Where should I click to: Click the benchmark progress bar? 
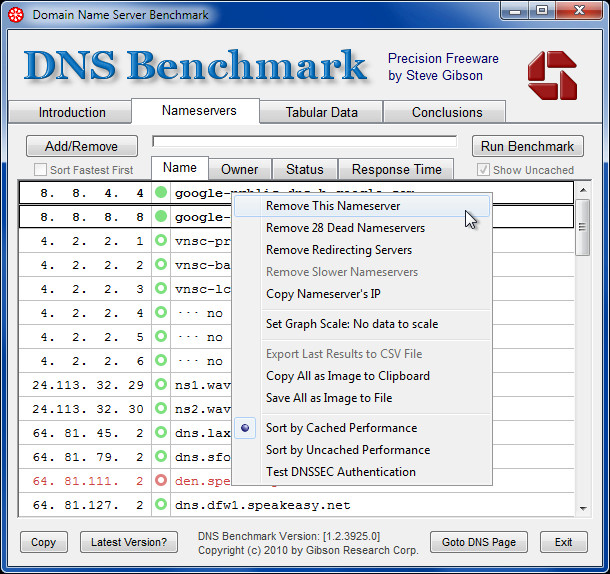[x=305, y=141]
